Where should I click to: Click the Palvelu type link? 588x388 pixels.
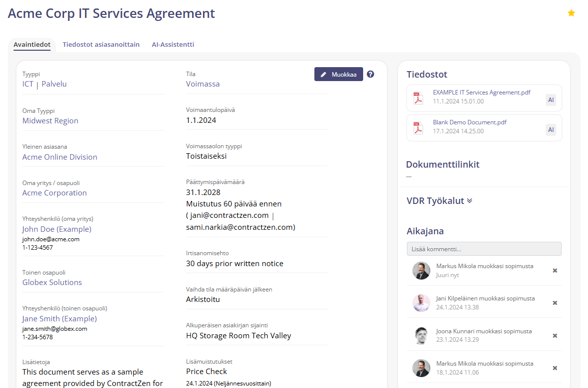(54, 84)
